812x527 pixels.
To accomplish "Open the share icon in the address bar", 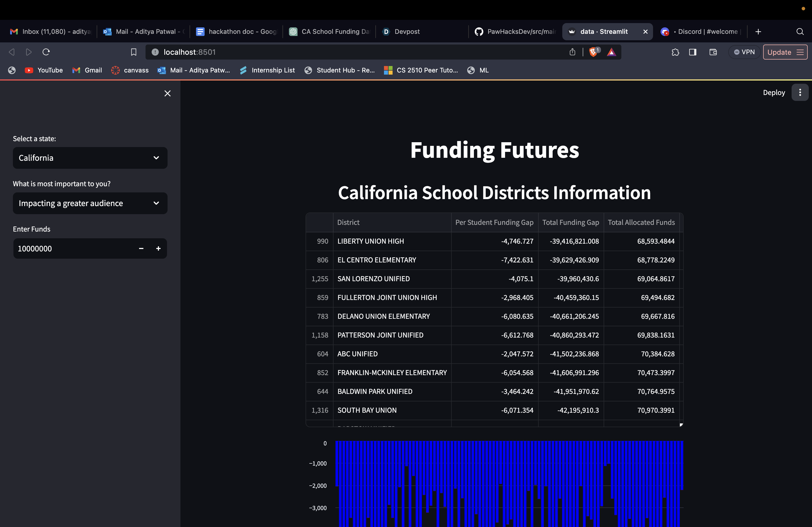I will (572, 52).
